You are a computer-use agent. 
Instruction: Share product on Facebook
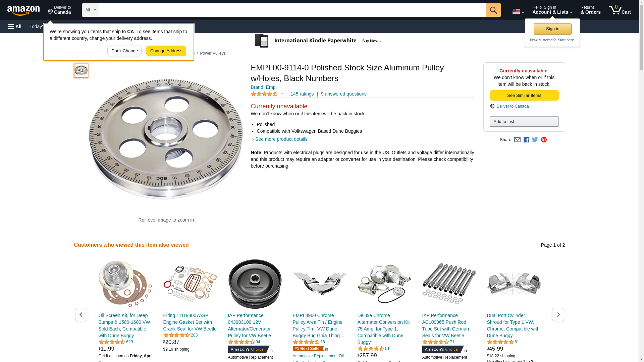coord(526,140)
